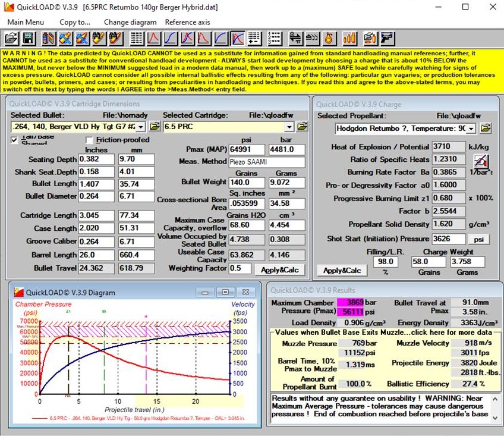Image resolution: width=504 pixels, height=436 pixels.
Task: Click the Seating Depth inches field 0.382
Action: click(96, 159)
